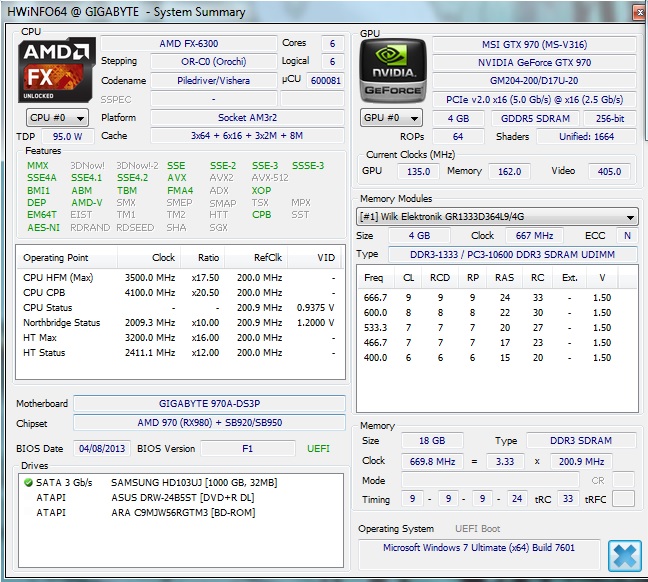Click the cache field 3x64 + 6x16 + 3x2M + 8M
The width and height of the screenshot is (648, 582).
[x=247, y=136]
